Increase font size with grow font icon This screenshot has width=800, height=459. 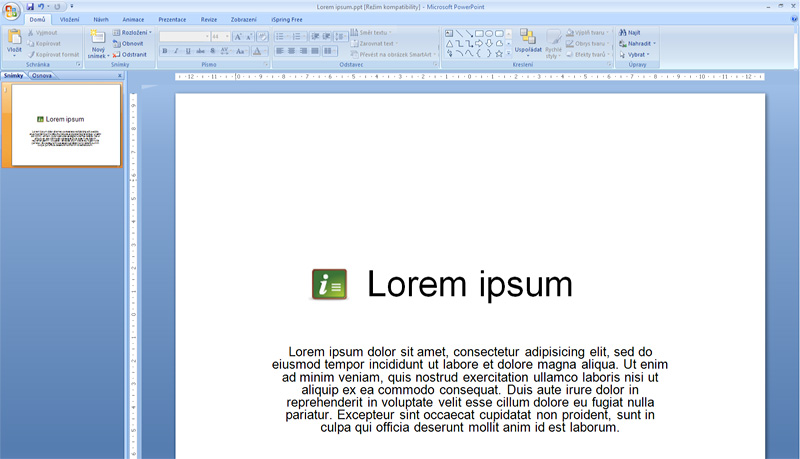(237, 37)
